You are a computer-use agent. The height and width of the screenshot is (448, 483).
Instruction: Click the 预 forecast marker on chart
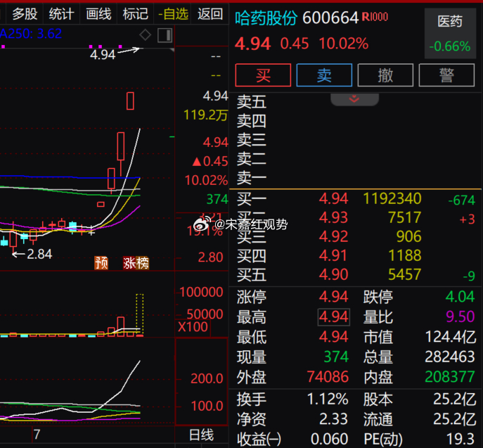(x=101, y=263)
